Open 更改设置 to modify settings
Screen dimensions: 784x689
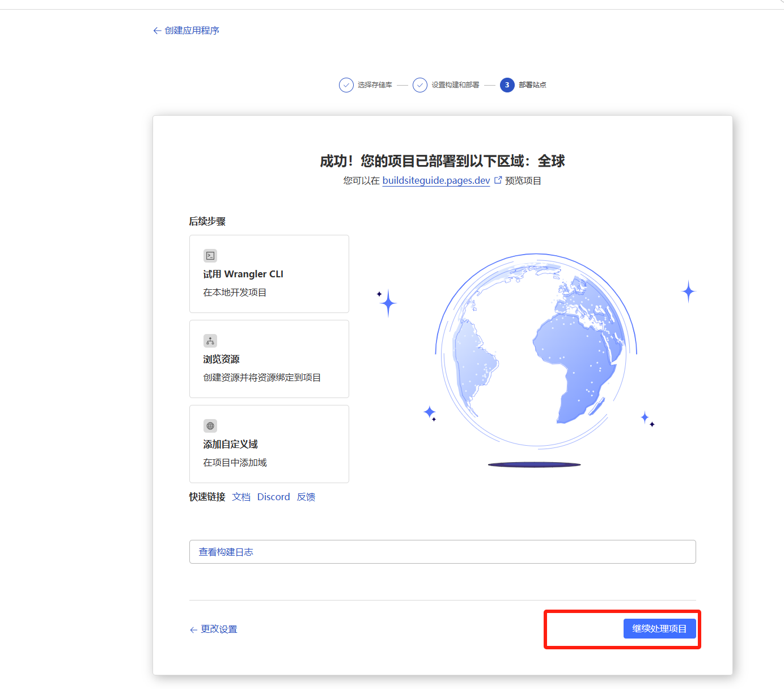[x=218, y=629]
